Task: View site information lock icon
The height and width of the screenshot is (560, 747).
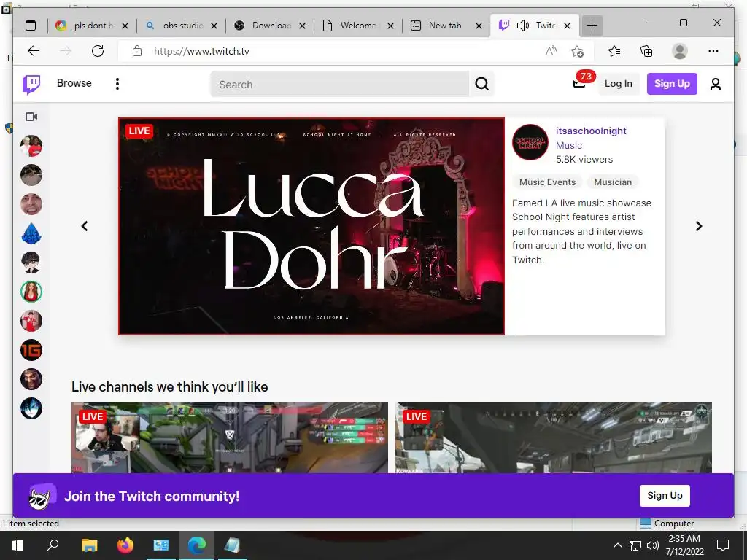Action: point(136,51)
